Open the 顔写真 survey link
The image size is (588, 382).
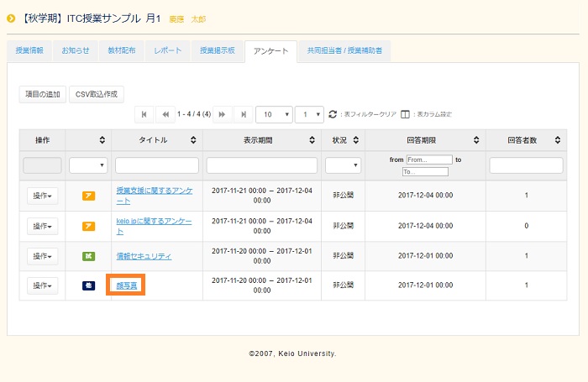[x=128, y=285]
